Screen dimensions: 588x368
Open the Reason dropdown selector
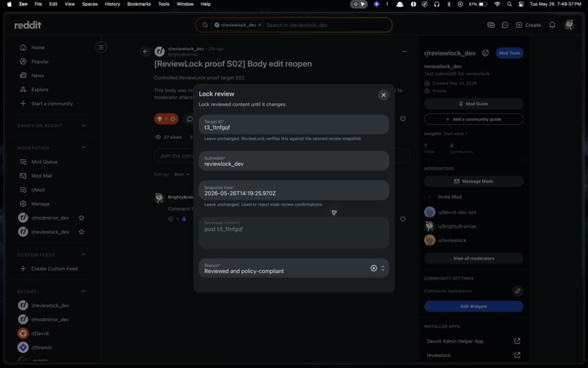click(382, 268)
